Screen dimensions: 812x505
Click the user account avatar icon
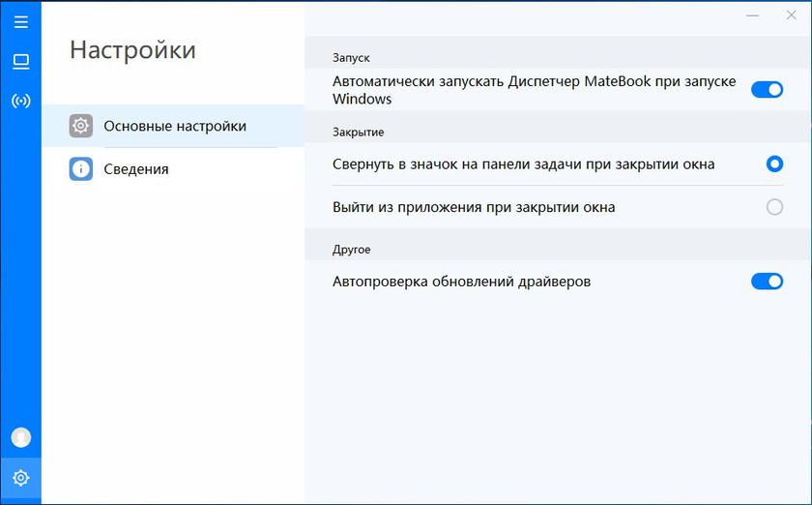pos(20,437)
